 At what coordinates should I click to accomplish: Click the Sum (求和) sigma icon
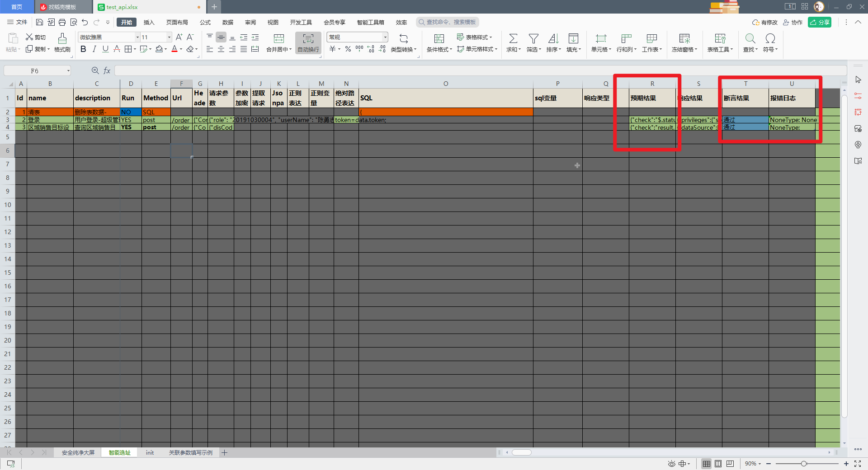513,38
